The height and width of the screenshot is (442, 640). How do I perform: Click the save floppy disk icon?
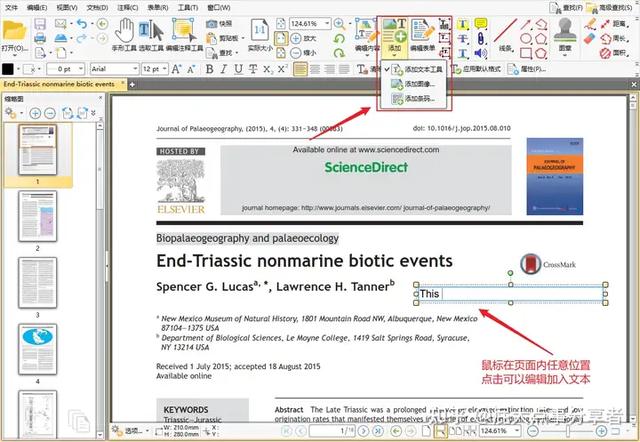tap(40, 24)
